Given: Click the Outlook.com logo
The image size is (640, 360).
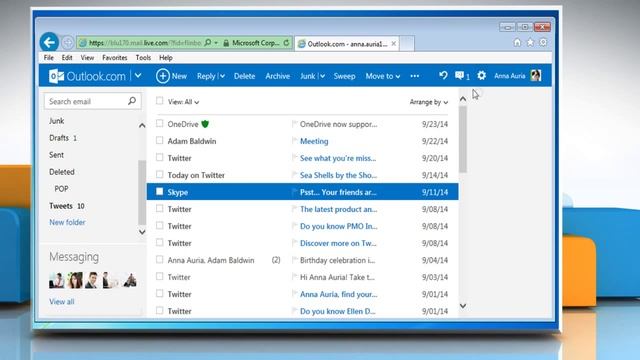Looking at the screenshot, I should click(x=87, y=76).
